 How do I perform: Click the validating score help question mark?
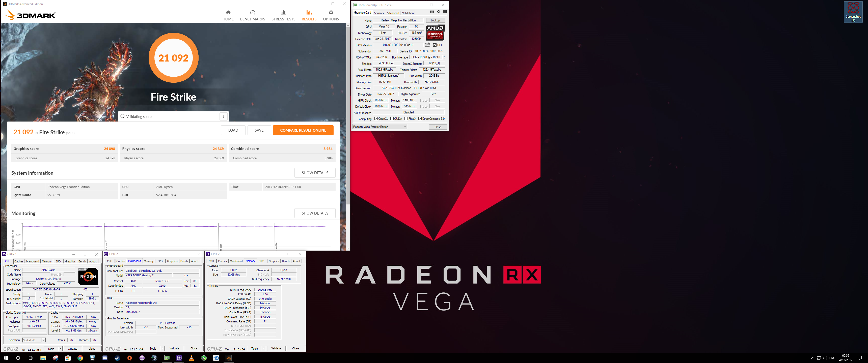click(x=223, y=116)
